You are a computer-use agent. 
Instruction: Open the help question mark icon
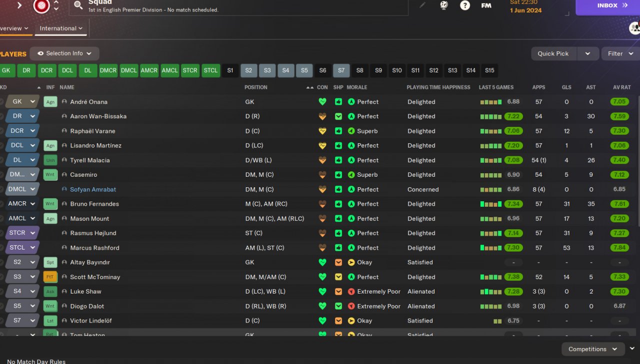tap(465, 5)
